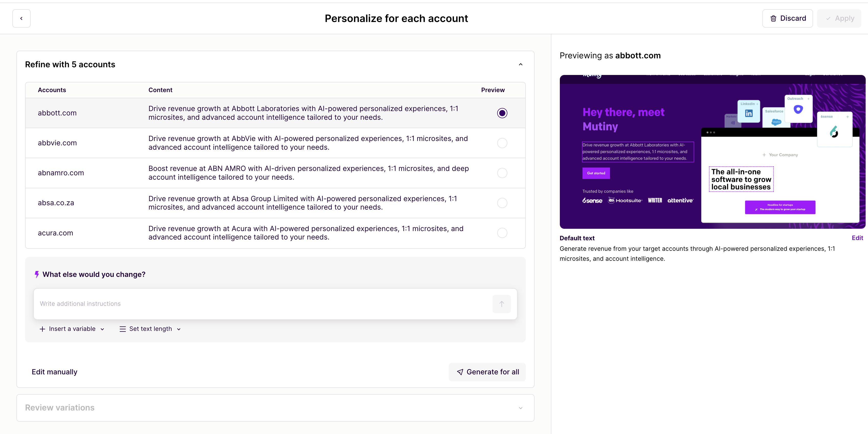Click Generate for all button
The image size is (868, 434).
coord(487,372)
